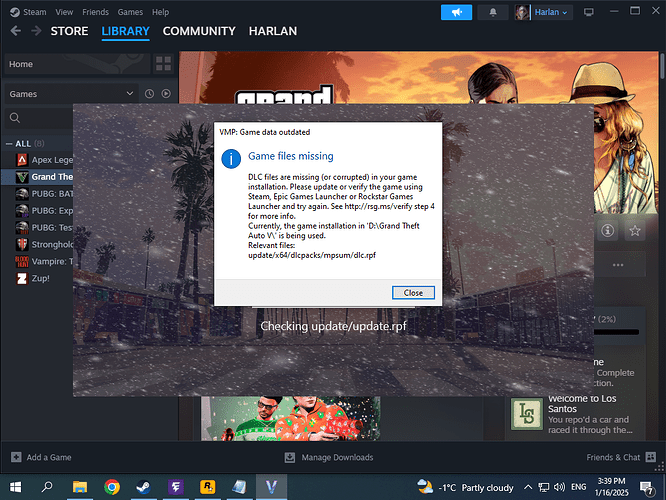Toggle the ready-to-play filter icon
Screen dimensions: 666x500
166,93
